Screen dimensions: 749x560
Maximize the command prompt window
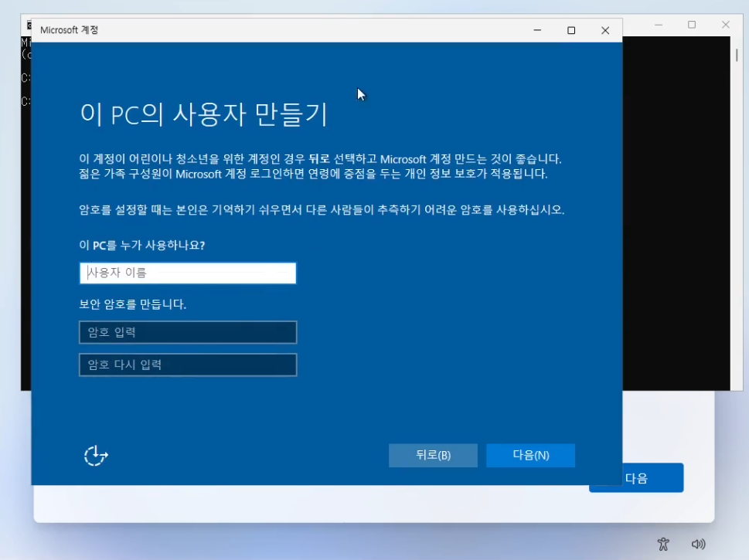(x=692, y=25)
